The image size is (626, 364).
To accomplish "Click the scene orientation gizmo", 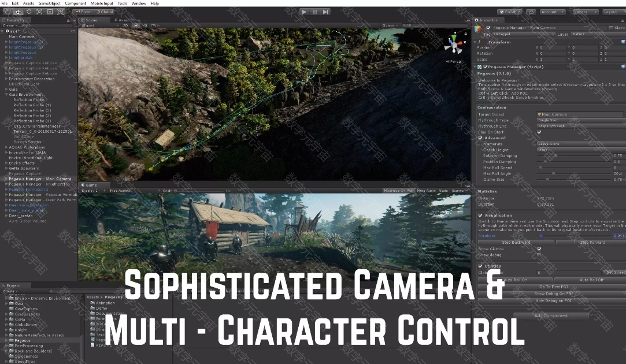I will pos(454,45).
